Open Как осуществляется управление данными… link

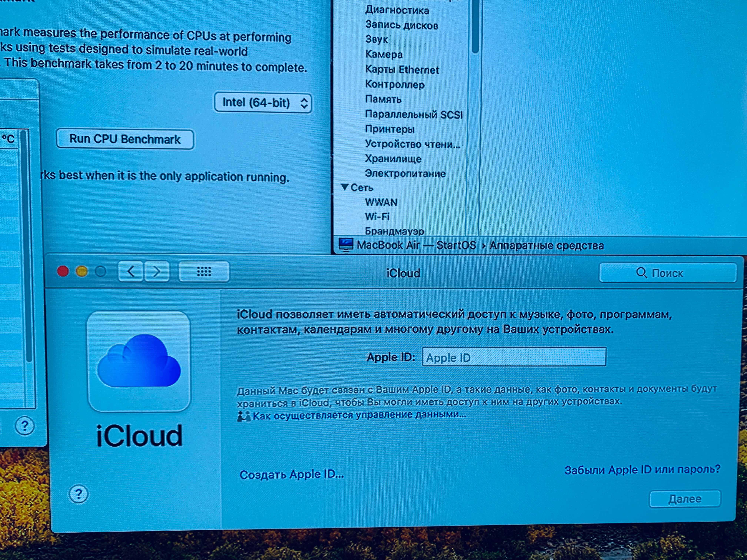pyautogui.click(x=359, y=415)
